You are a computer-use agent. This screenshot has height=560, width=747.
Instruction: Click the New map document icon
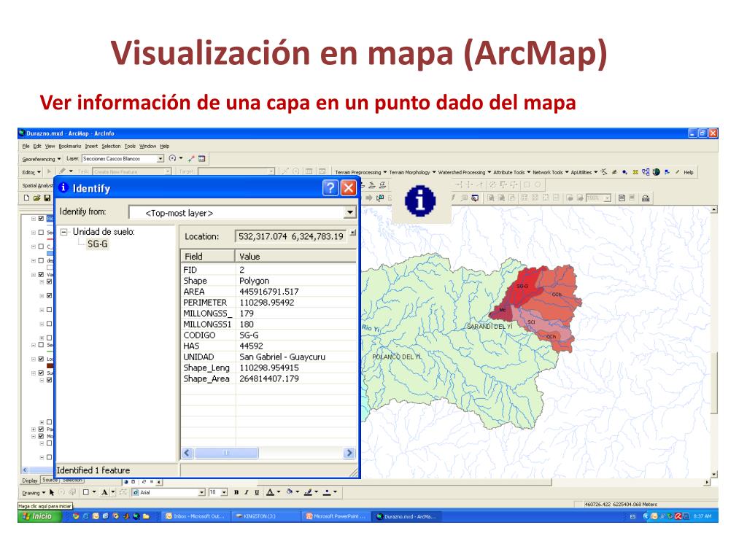point(27,198)
